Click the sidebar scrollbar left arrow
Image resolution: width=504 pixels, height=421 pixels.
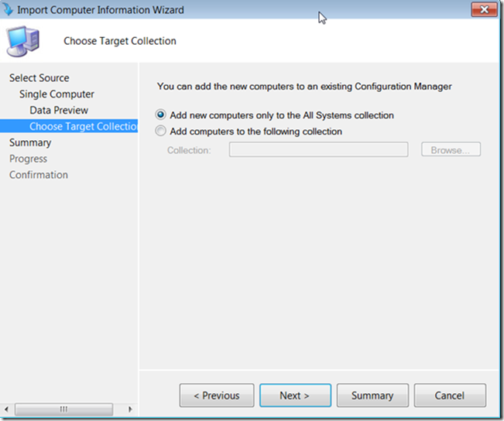pos(6,409)
